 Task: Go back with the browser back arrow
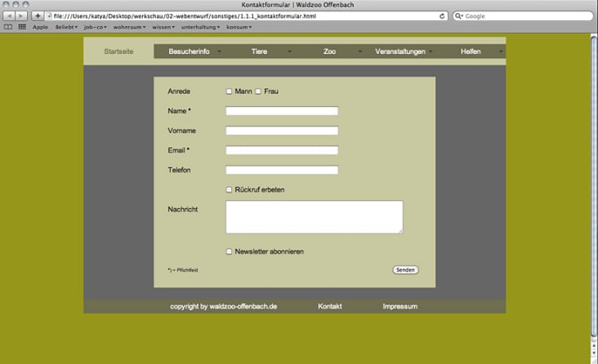coord(9,16)
